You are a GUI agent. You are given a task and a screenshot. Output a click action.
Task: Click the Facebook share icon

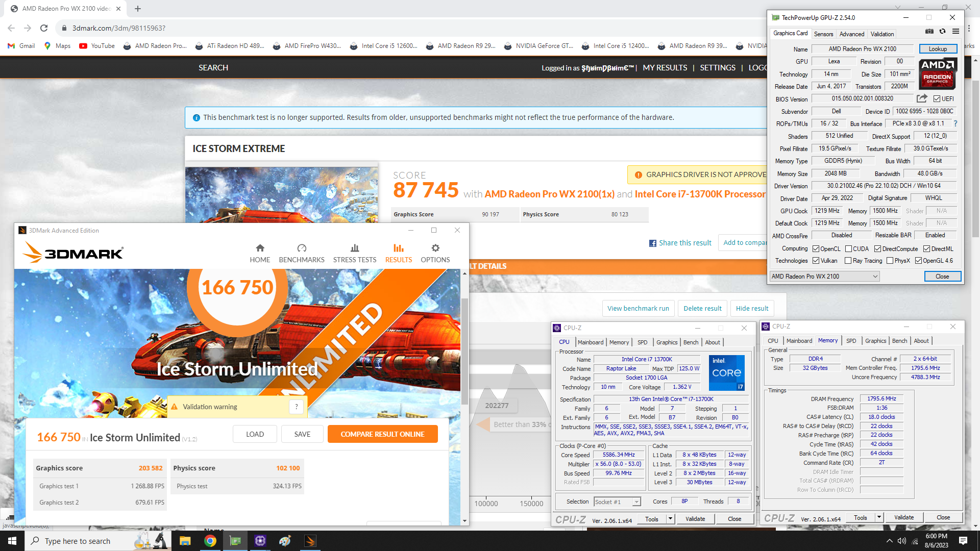[x=652, y=243]
